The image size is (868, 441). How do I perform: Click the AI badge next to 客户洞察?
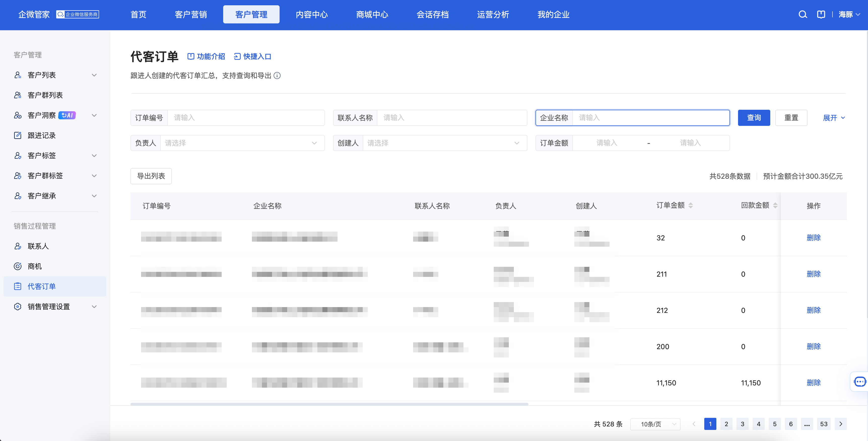pos(67,115)
